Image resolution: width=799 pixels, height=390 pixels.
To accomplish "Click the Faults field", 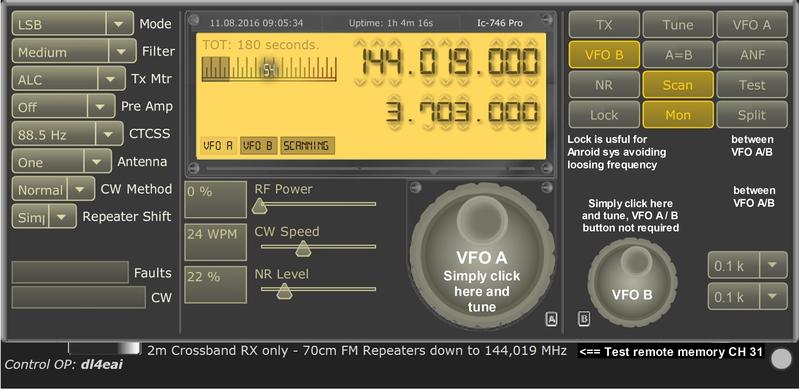I will click(x=70, y=272).
